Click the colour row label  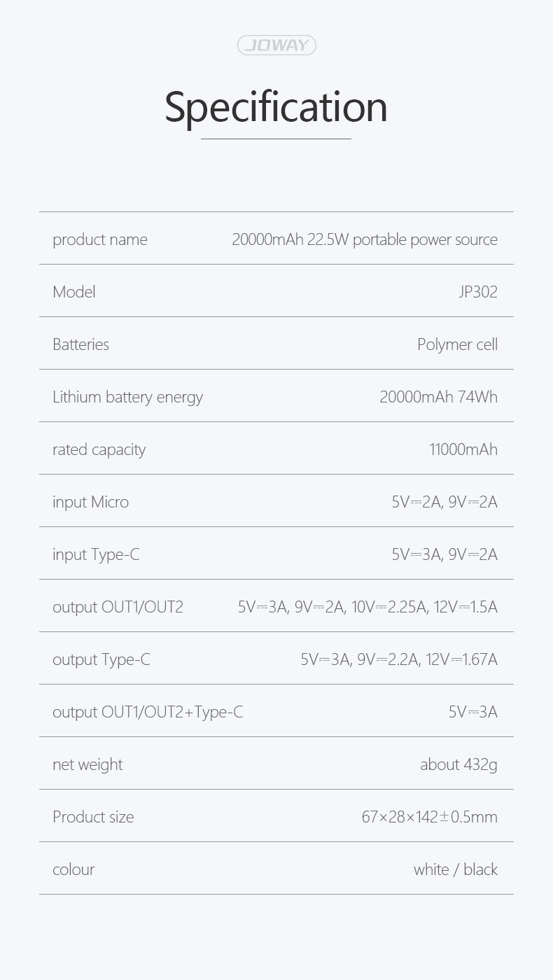click(x=73, y=869)
